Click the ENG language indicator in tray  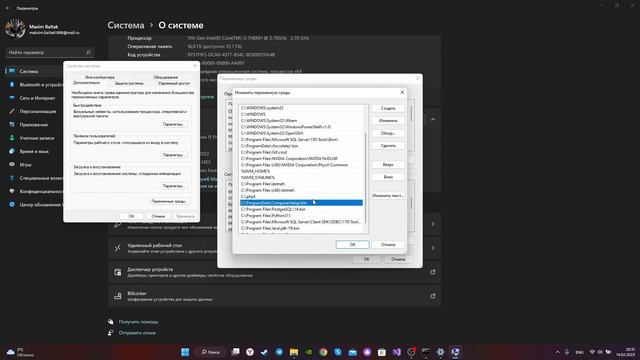[579, 352]
